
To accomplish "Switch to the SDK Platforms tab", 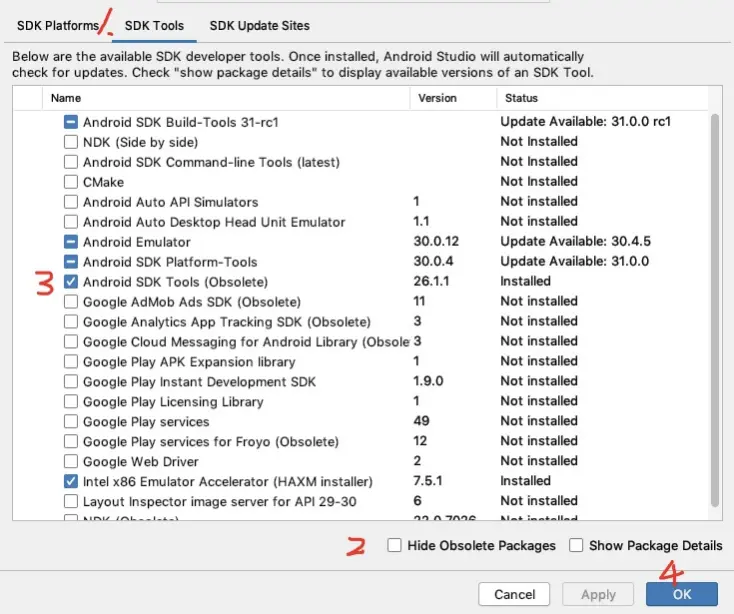I will 57,25.
